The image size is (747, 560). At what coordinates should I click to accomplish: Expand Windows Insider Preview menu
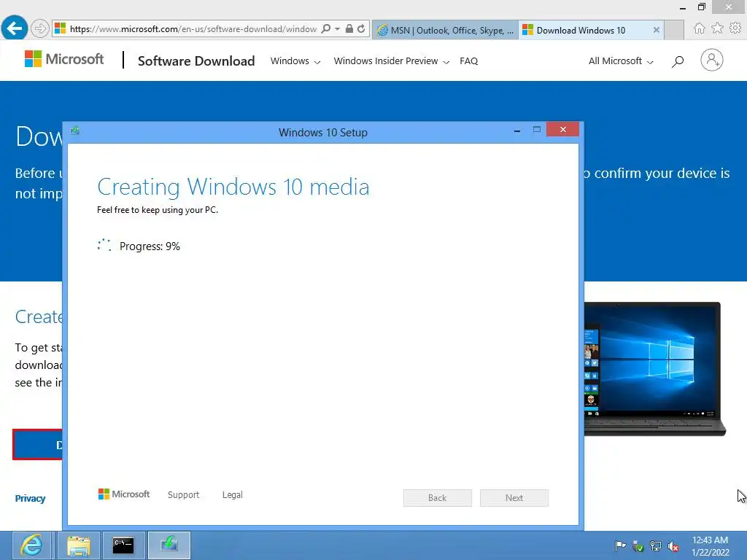tap(391, 61)
